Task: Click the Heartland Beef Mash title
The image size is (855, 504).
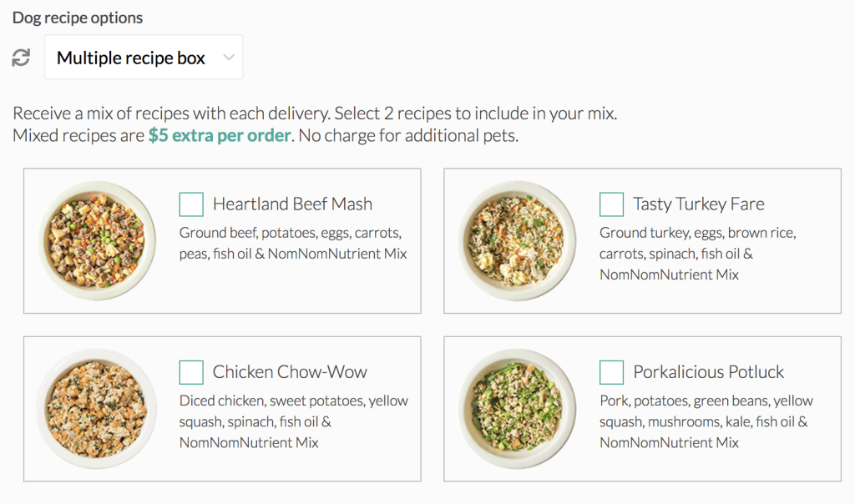Action: coord(292,204)
